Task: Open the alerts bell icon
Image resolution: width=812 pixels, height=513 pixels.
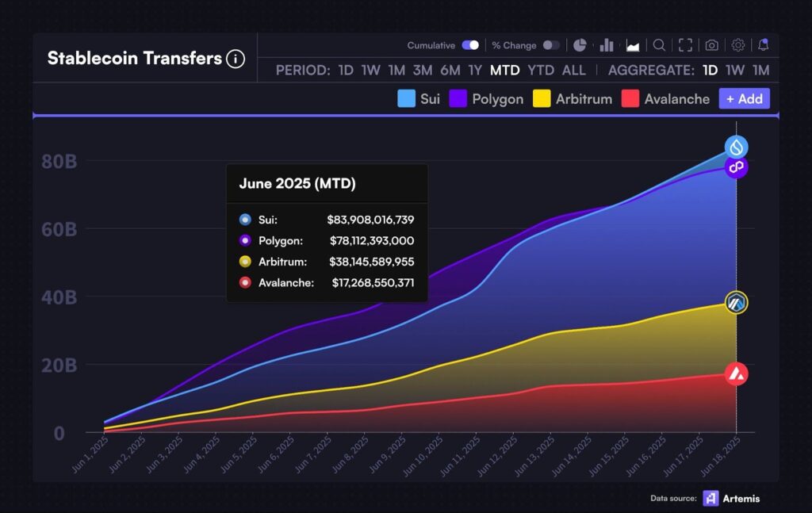Action: [764, 44]
